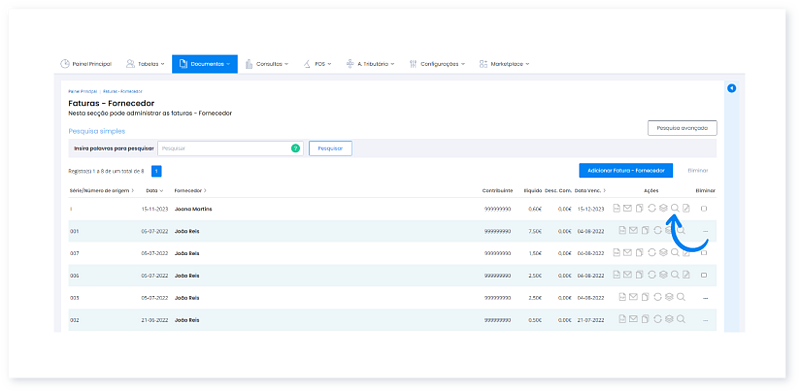Click copy icon for invoice 001
This screenshot has width=800, height=392.
[645, 231]
